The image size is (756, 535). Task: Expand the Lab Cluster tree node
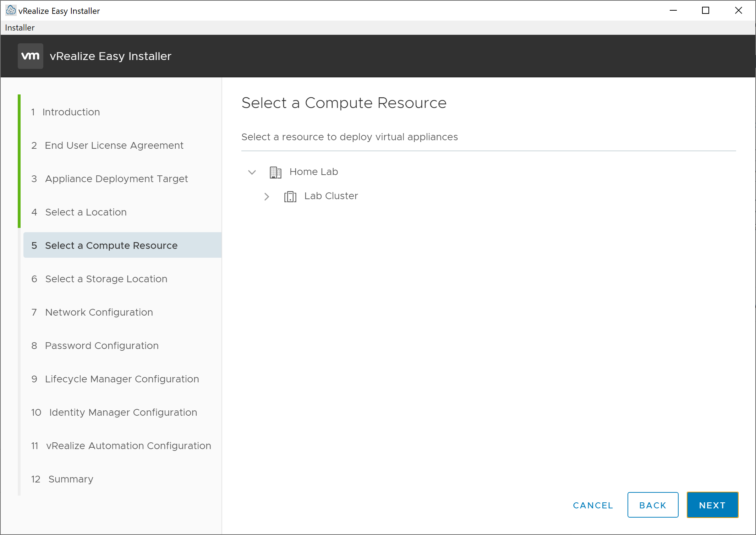[x=267, y=196]
